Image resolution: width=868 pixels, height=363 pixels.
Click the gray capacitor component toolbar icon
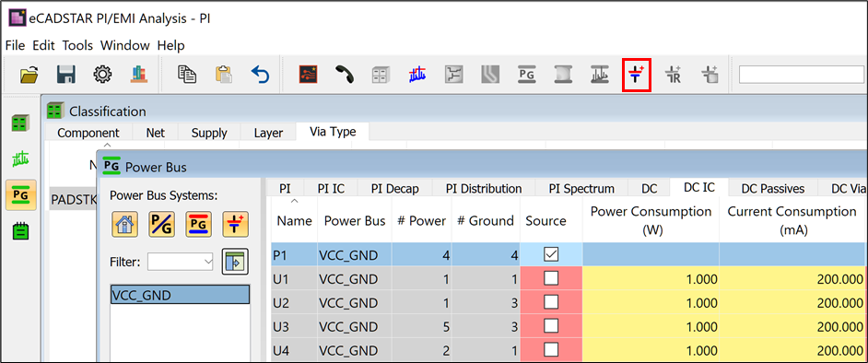710,74
